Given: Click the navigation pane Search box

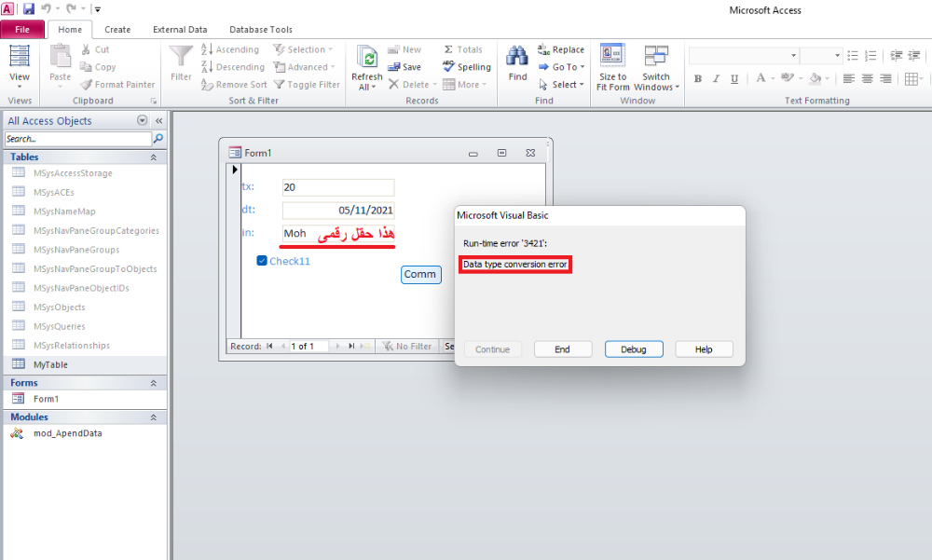Looking at the screenshot, I should pos(78,139).
